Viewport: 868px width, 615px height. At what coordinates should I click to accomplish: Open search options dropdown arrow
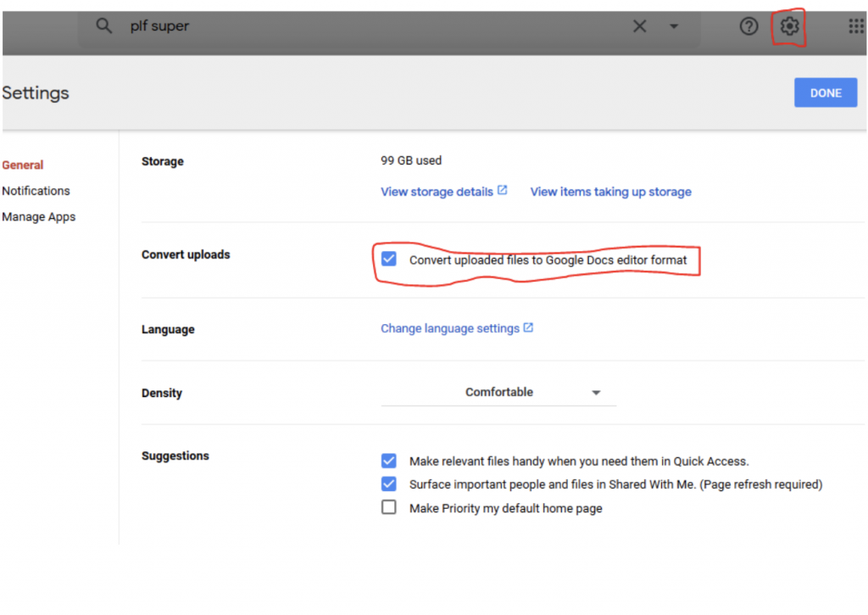point(674,26)
